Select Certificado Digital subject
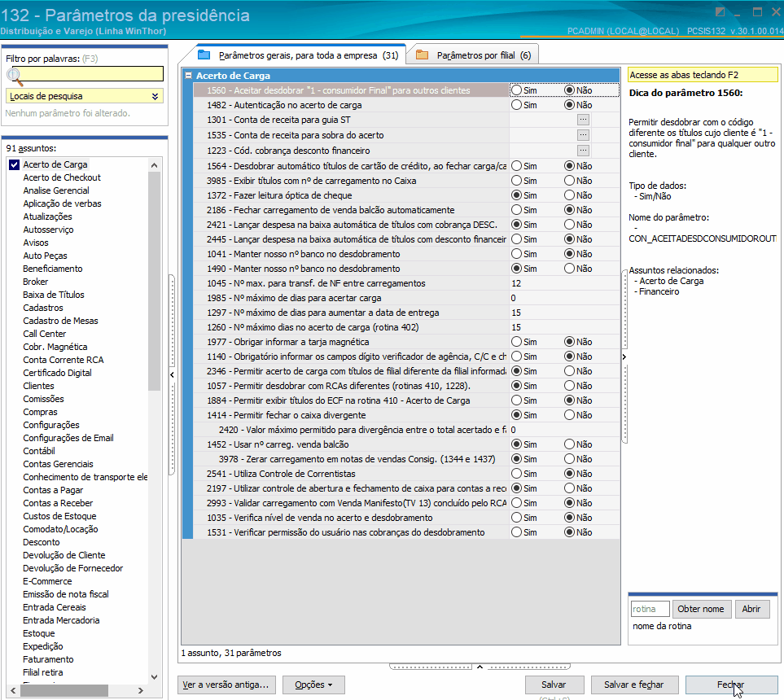 click(57, 373)
